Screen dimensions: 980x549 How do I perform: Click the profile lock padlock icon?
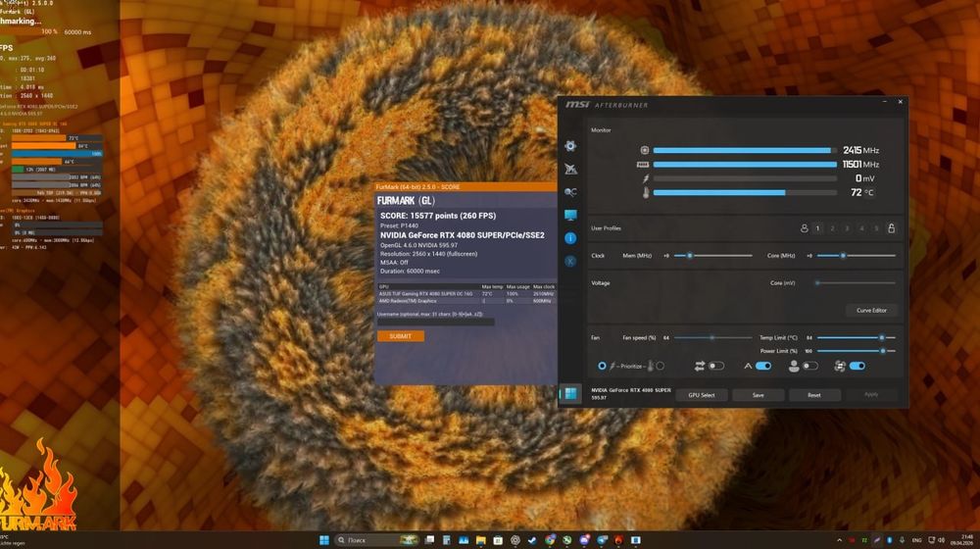[x=891, y=228]
